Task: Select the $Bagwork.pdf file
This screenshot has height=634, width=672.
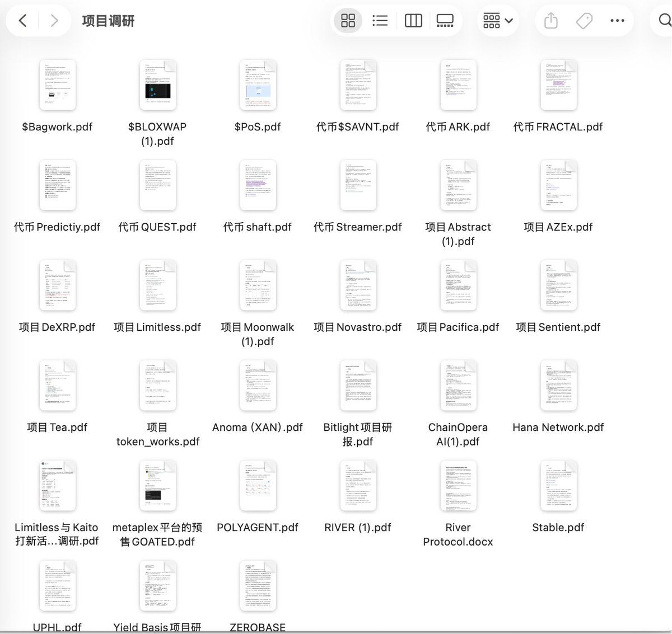Action: [x=57, y=85]
